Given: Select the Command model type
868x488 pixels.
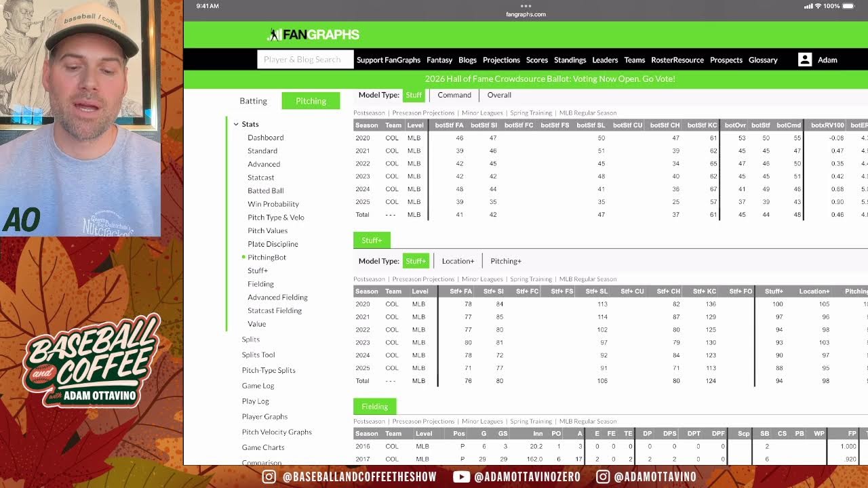Looking at the screenshot, I should [454, 95].
